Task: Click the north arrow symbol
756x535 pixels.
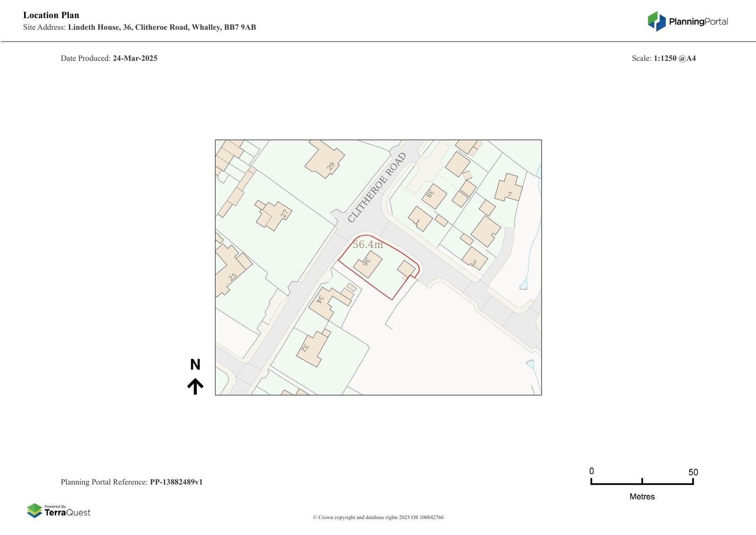Action: (x=195, y=386)
